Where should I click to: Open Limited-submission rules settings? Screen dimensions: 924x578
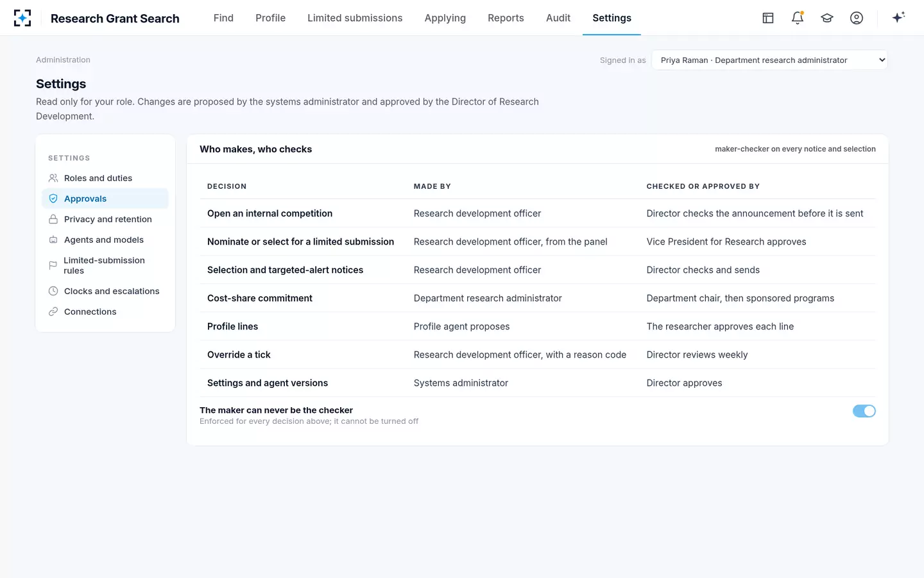tap(105, 265)
